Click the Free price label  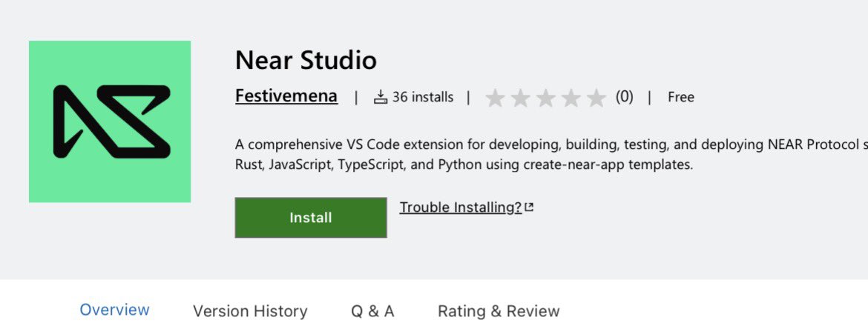[681, 97]
